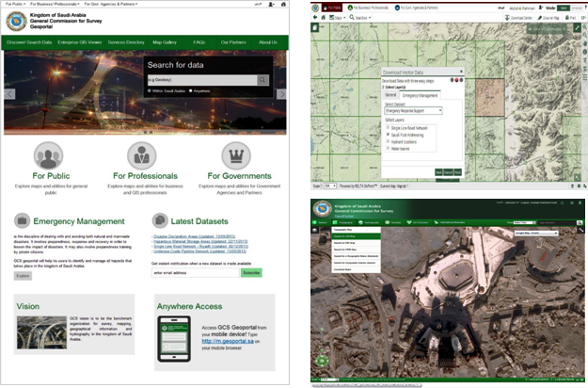
Task: Click the green Subscribe button
Action: (x=251, y=273)
